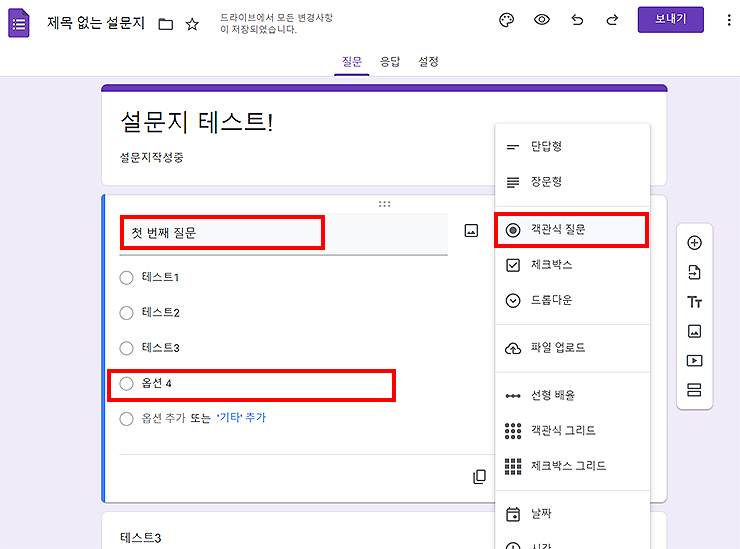
Task: Add section from the side toolbar
Action: point(694,390)
